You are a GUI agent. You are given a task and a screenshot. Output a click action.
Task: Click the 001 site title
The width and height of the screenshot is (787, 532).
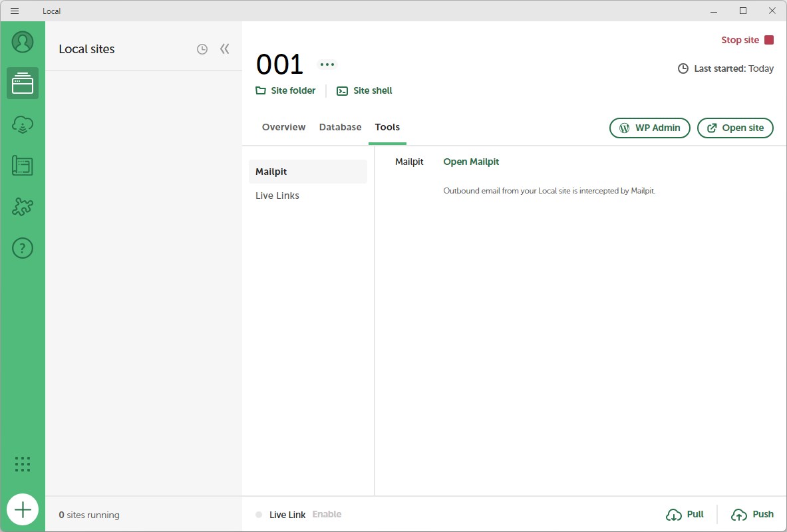coord(279,65)
